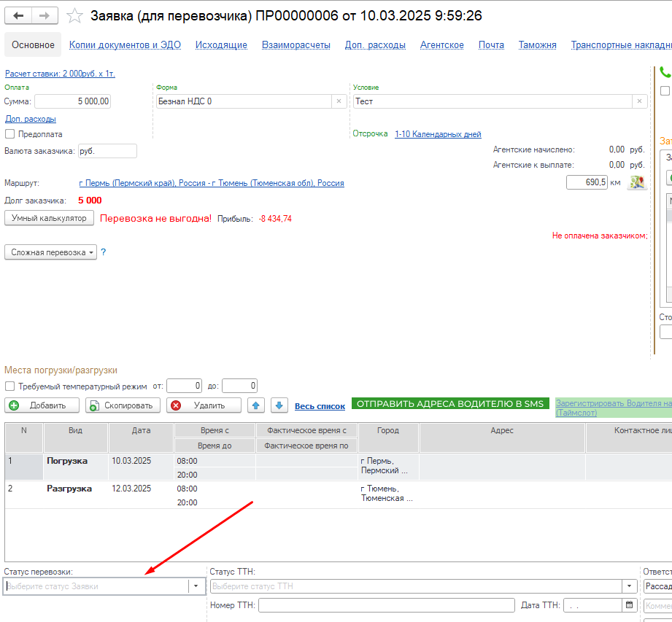Viewport: 672px width, 622px height.
Task: Click the Скопировать button
Action: coord(123,405)
